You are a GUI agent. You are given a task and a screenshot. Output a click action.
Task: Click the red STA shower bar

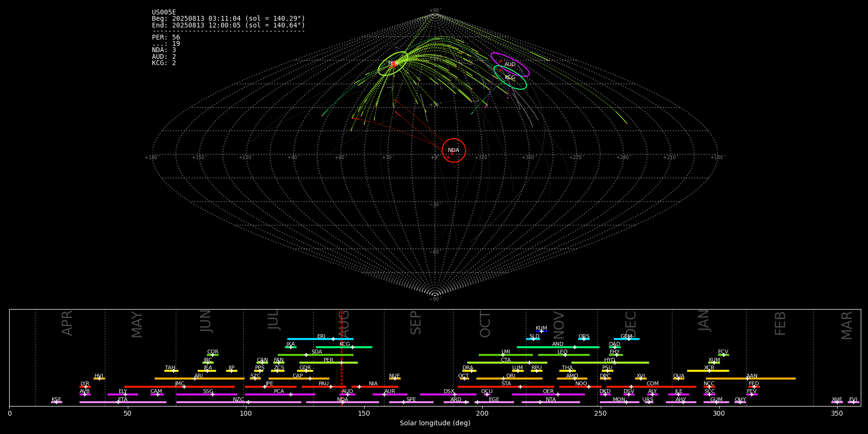[x=506, y=387]
